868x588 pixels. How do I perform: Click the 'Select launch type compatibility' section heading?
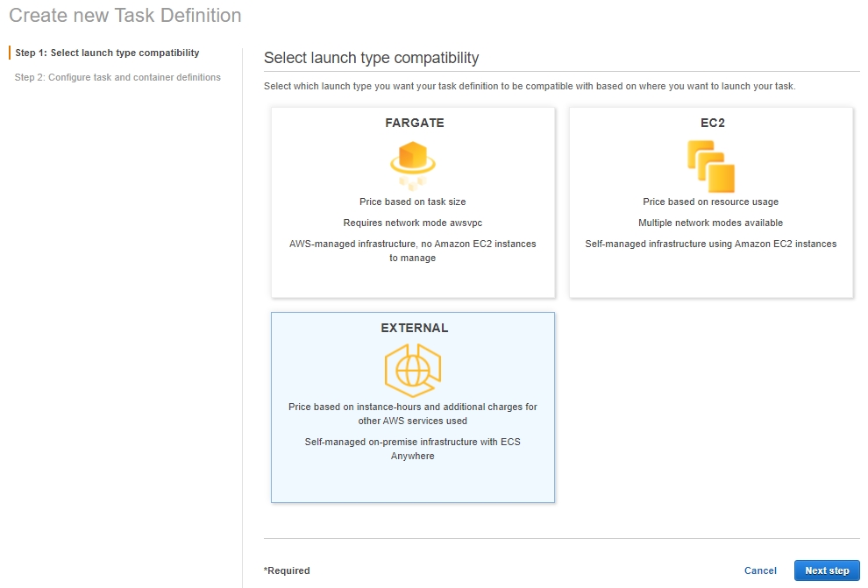(x=372, y=58)
